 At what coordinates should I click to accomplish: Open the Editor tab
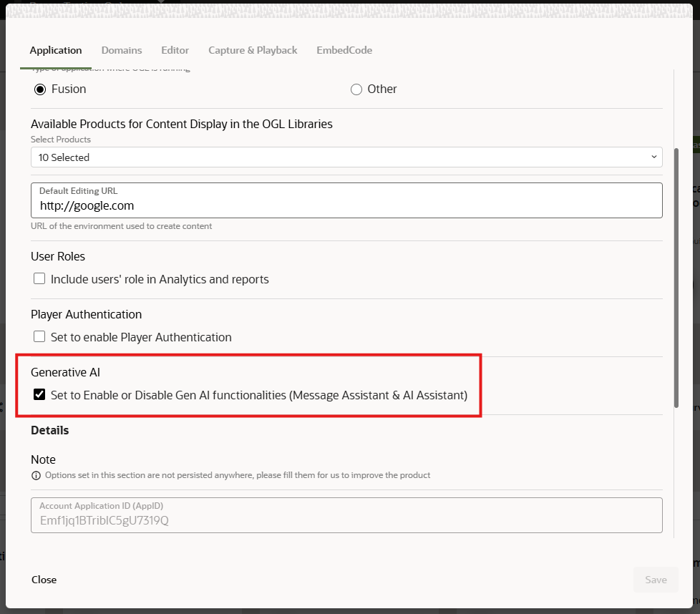pyautogui.click(x=175, y=50)
